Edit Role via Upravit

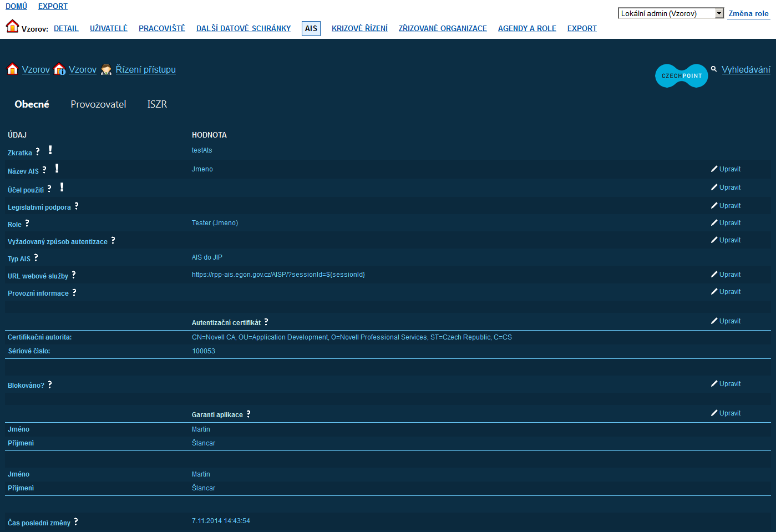click(x=726, y=223)
